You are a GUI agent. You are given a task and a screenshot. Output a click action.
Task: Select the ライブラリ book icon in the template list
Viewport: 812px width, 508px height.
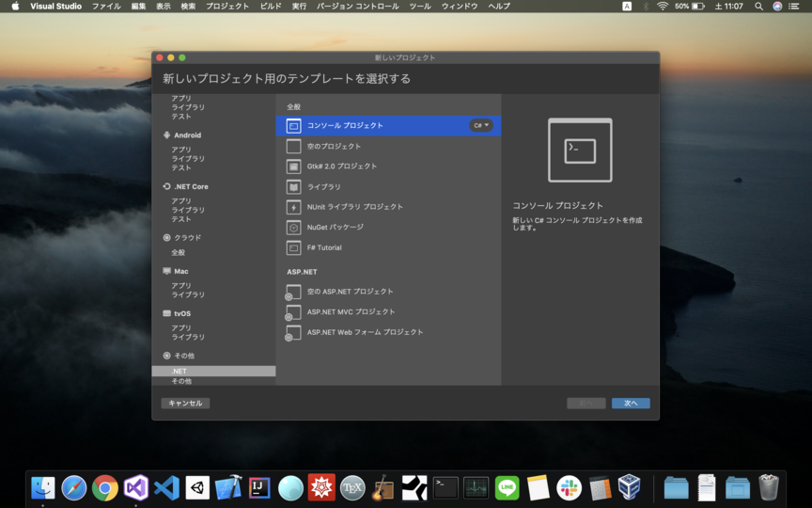coord(293,186)
